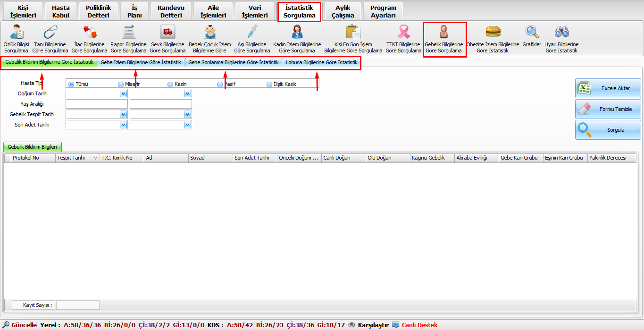Click the Sorgula button

click(x=608, y=130)
